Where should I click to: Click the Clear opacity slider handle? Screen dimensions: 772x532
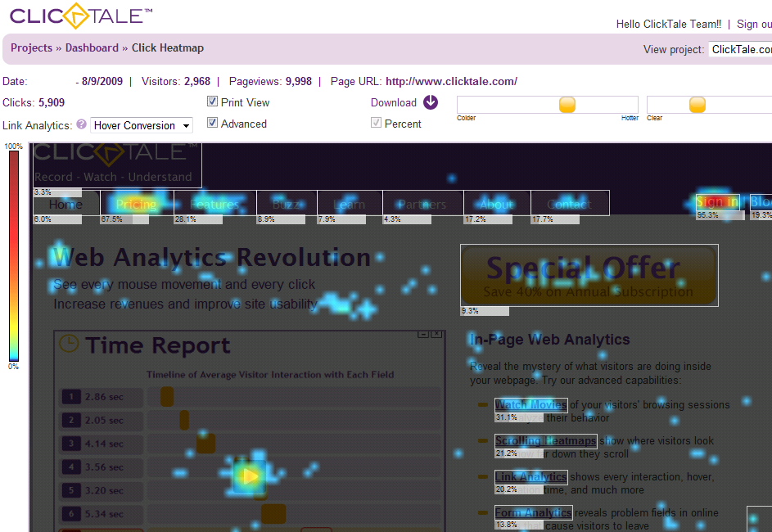(x=698, y=105)
